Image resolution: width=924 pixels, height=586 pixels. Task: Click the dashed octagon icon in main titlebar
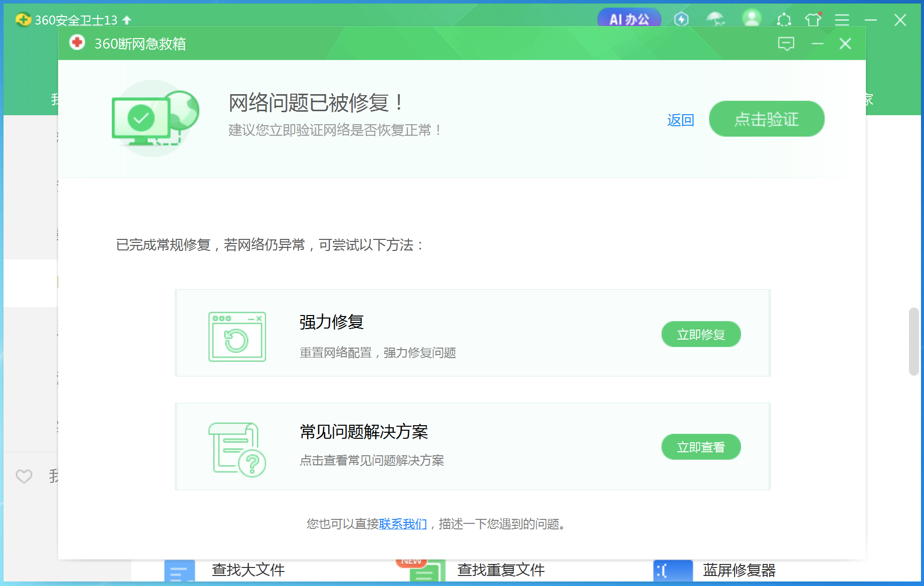(784, 20)
